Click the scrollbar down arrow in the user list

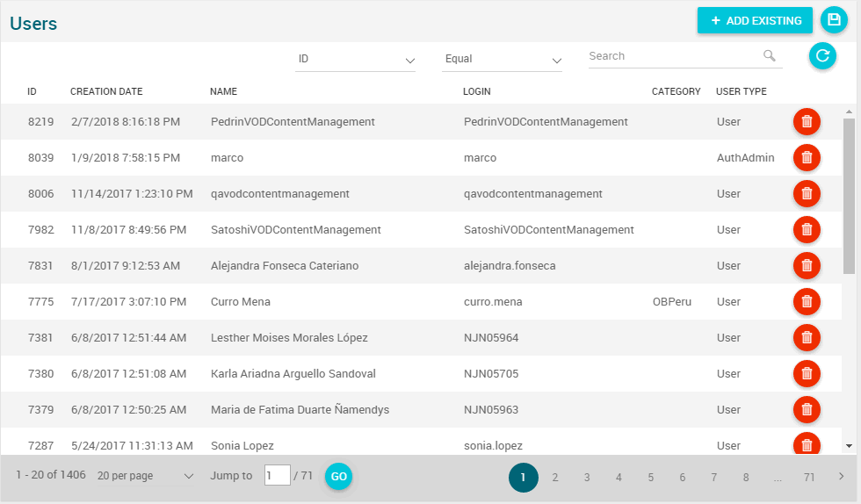pyautogui.click(x=849, y=446)
